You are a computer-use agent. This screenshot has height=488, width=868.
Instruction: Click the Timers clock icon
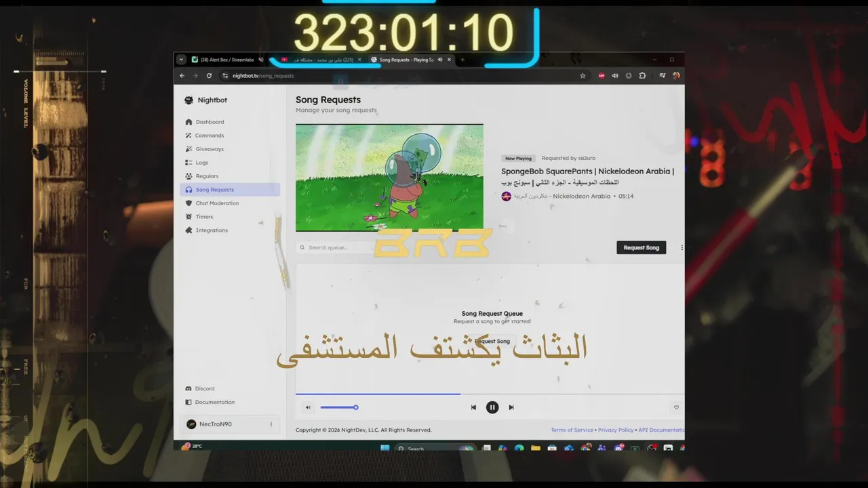(189, 217)
